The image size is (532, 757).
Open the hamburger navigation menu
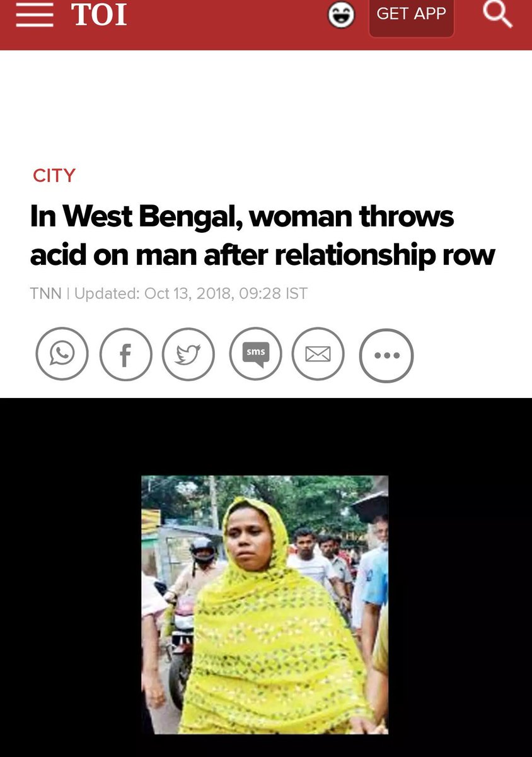pos(35,15)
